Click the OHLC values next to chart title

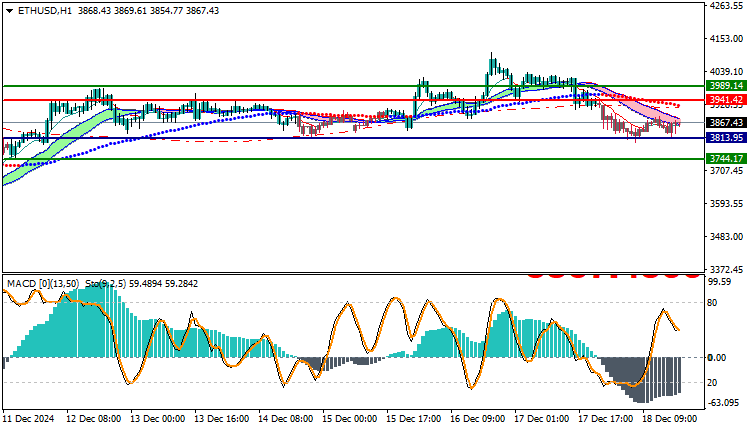(148, 11)
